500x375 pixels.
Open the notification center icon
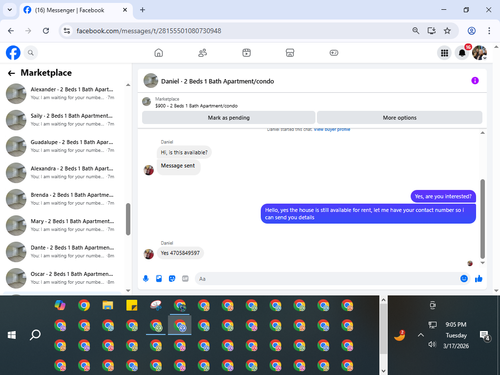[x=484, y=335]
